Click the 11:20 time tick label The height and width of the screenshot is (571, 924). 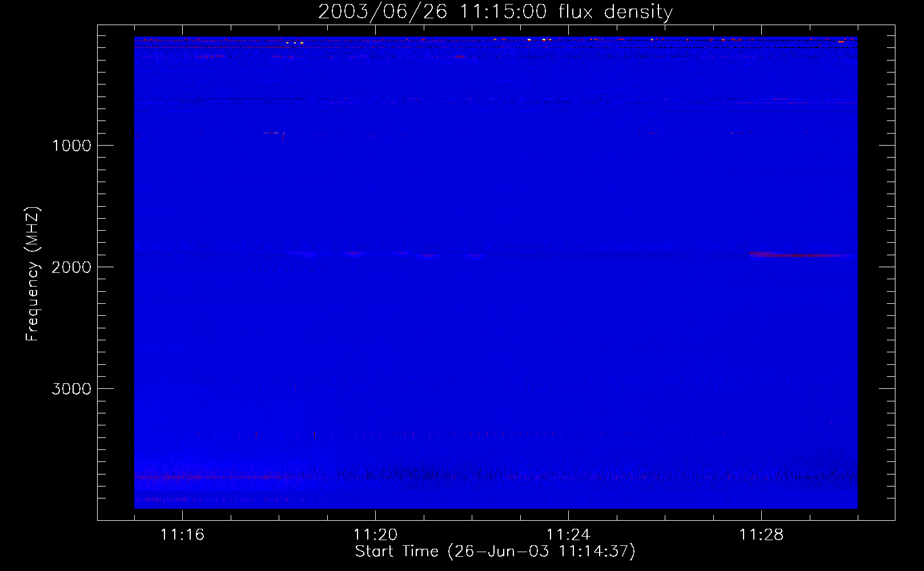[375, 535]
